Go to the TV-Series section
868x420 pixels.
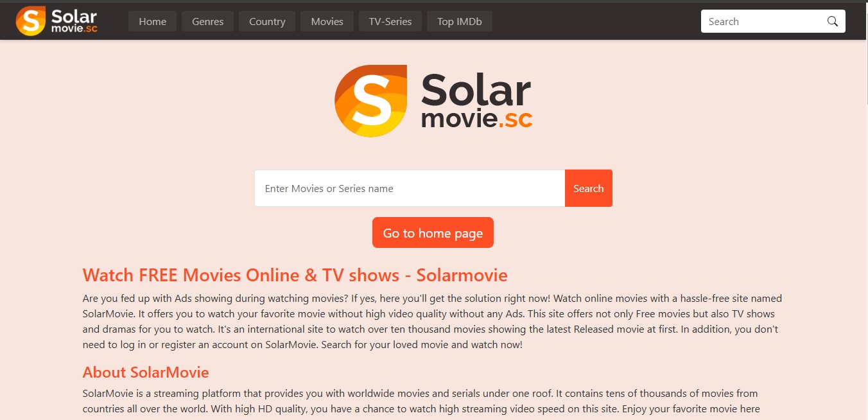click(390, 21)
